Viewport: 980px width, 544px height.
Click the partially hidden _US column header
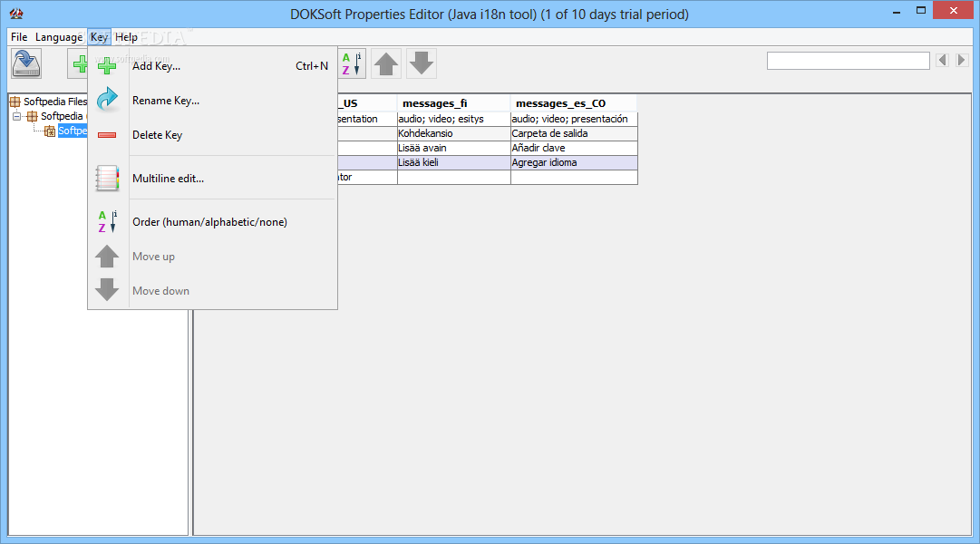(x=367, y=103)
